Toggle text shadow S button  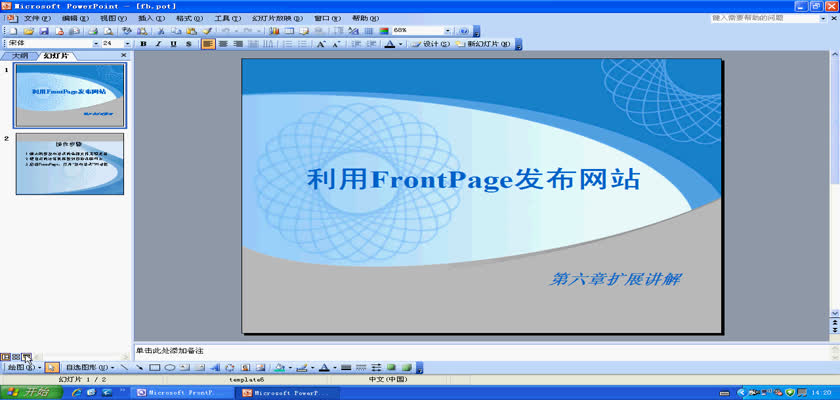189,44
